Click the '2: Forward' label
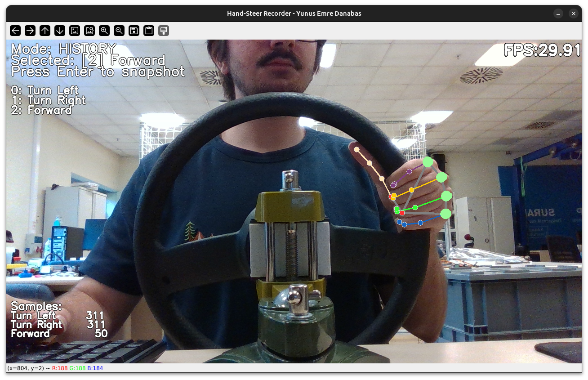The image size is (588, 380). coord(41,110)
